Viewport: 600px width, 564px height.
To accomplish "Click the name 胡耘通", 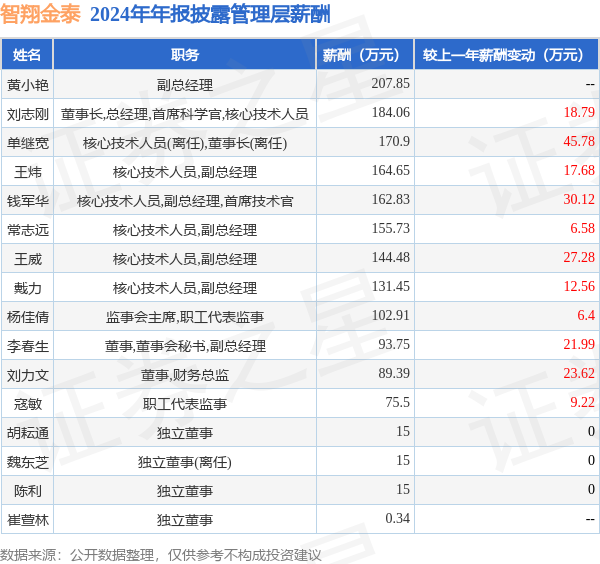I will click(x=28, y=434).
